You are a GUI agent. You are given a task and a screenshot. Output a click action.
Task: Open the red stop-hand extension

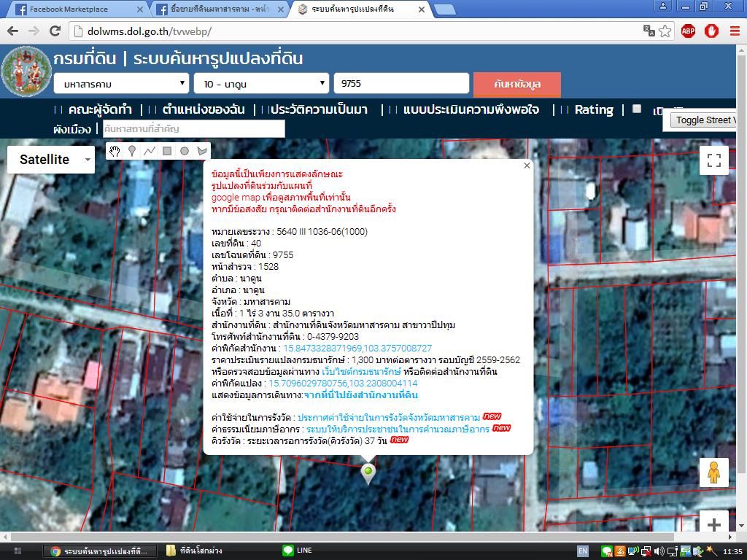711,31
